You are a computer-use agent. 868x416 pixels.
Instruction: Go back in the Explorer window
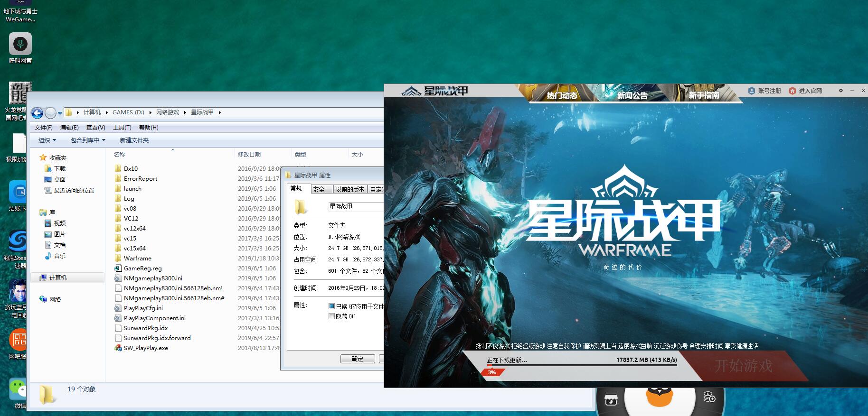37,113
